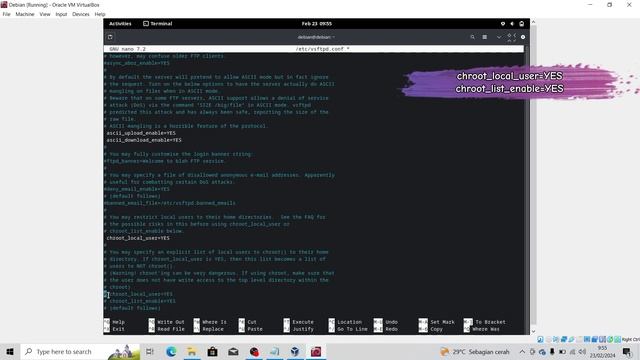Open the weather widget showing 29°C

pyautogui.click(x=475, y=351)
